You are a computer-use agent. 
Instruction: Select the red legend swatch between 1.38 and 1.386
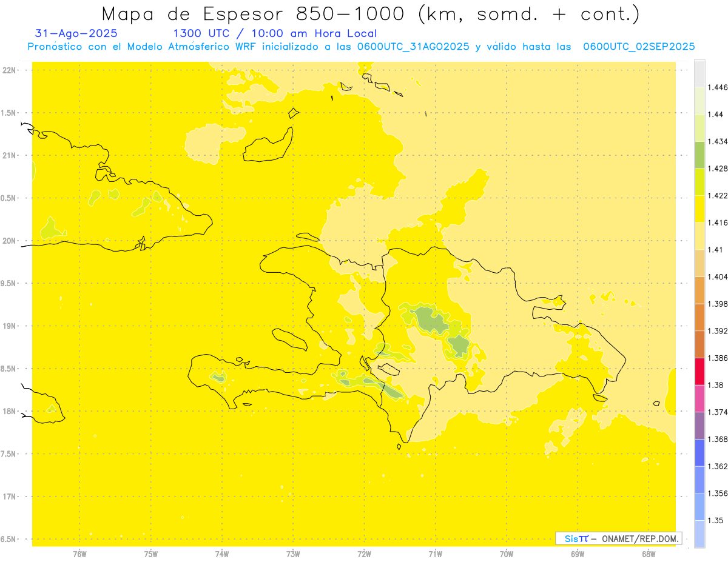click(699, 371)
